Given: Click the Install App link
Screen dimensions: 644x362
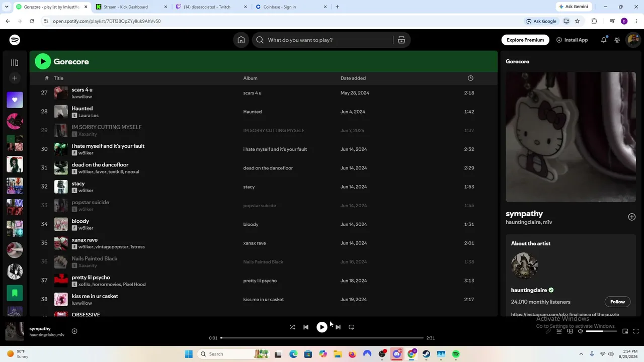Looking at the screenshot, I should tap(572, 40).
